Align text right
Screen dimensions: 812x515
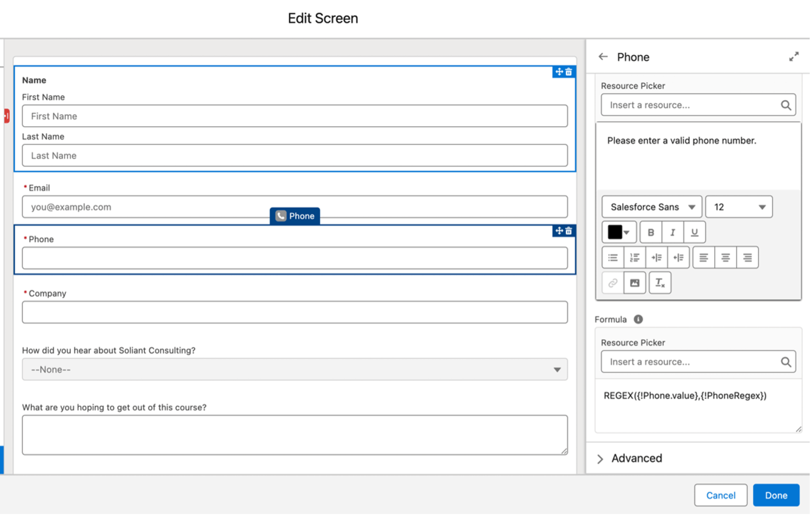pos(749,257)
